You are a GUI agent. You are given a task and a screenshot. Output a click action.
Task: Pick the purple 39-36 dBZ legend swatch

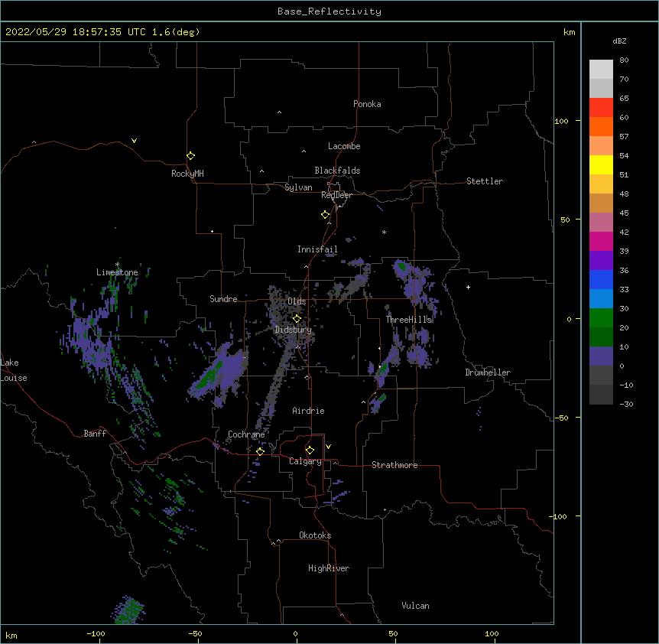pyautogui.click(x=601, y=260)
